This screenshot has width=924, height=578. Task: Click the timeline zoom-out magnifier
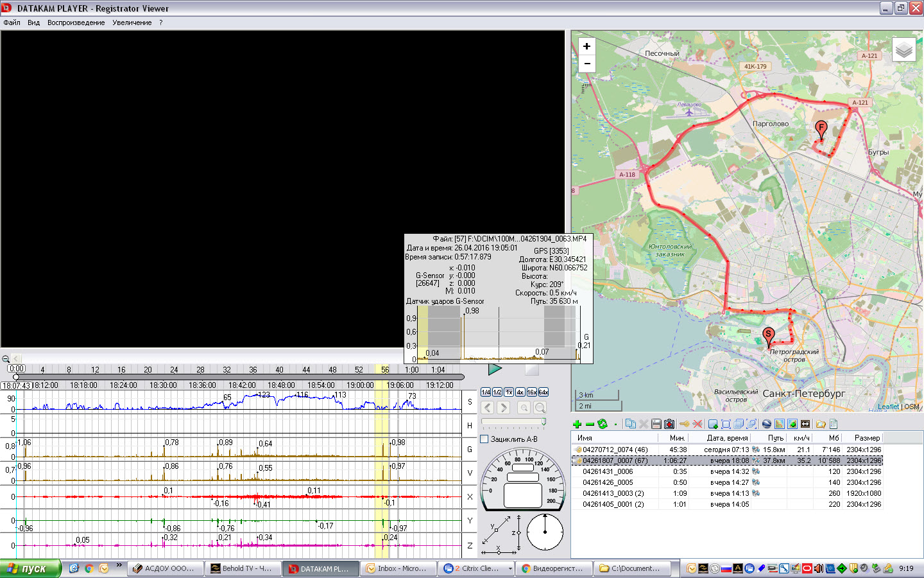(x=6, y=359)
